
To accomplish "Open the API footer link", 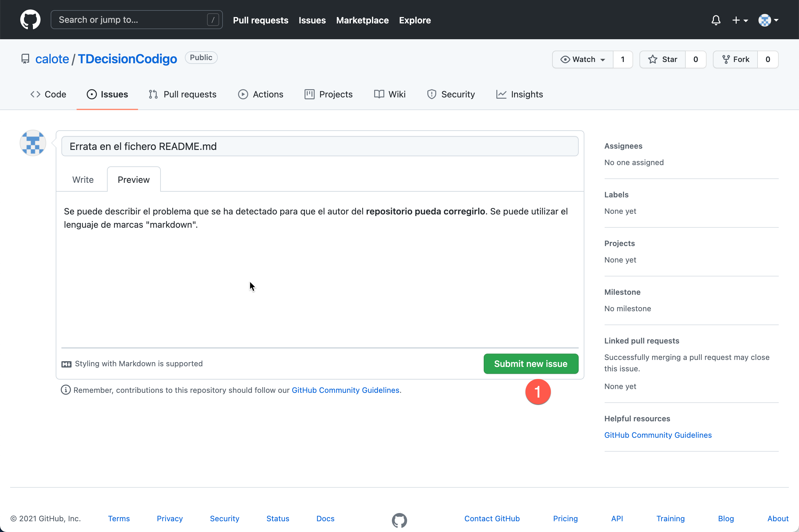I will tap(617, 518).
